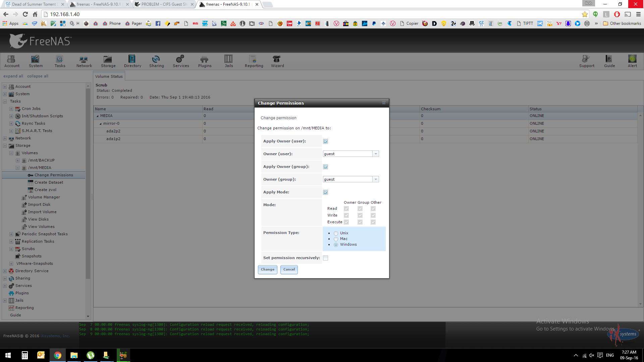Expand the Account tree node
The image size is (644, 362).
pos(5,86)
